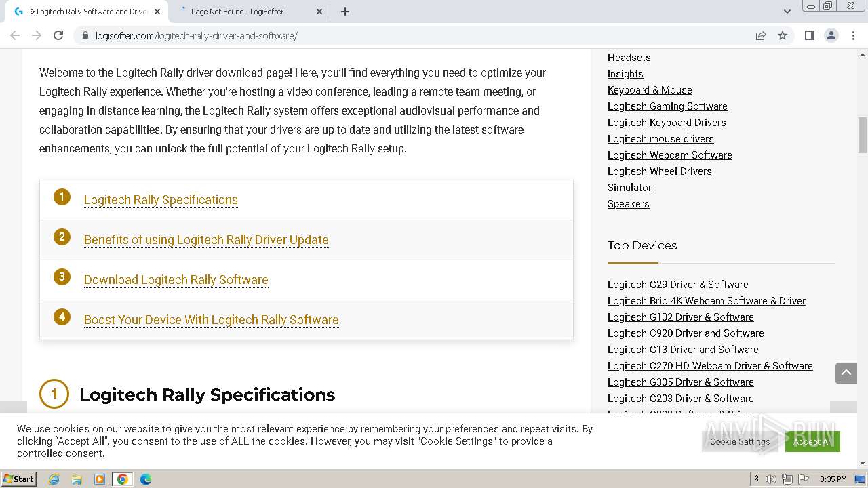Jump to Boost Your Device With Logitech Rally Software
This screenshot has width=868, height=488.
(212, 320)
